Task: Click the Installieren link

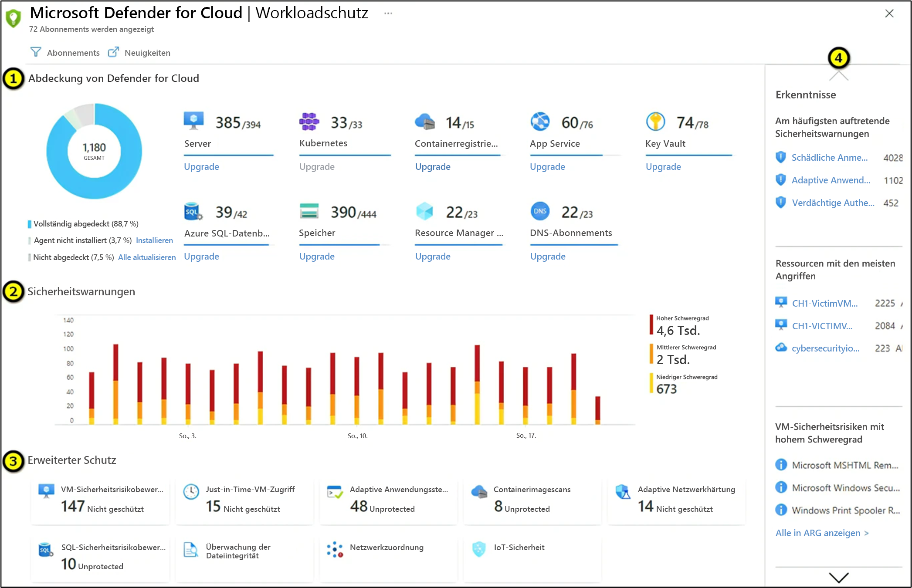Action: tap(154, 240)
